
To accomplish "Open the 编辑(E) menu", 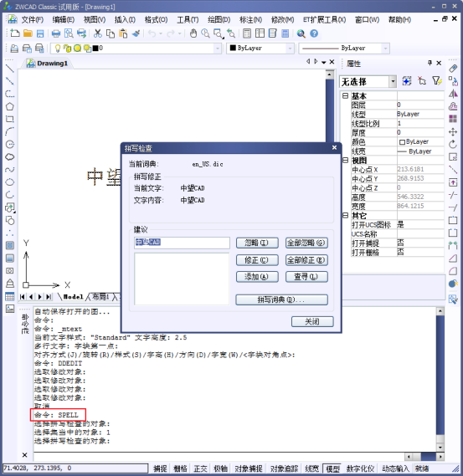I will 63,20.
